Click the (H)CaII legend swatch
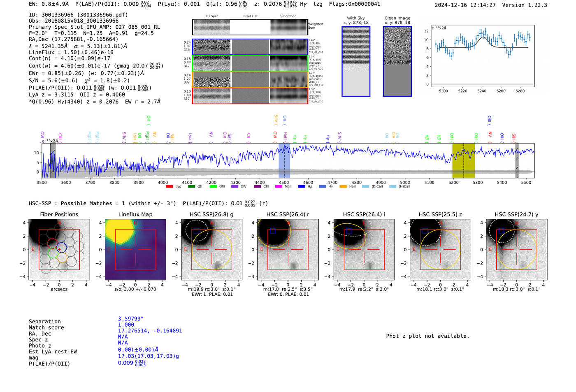 393,187
